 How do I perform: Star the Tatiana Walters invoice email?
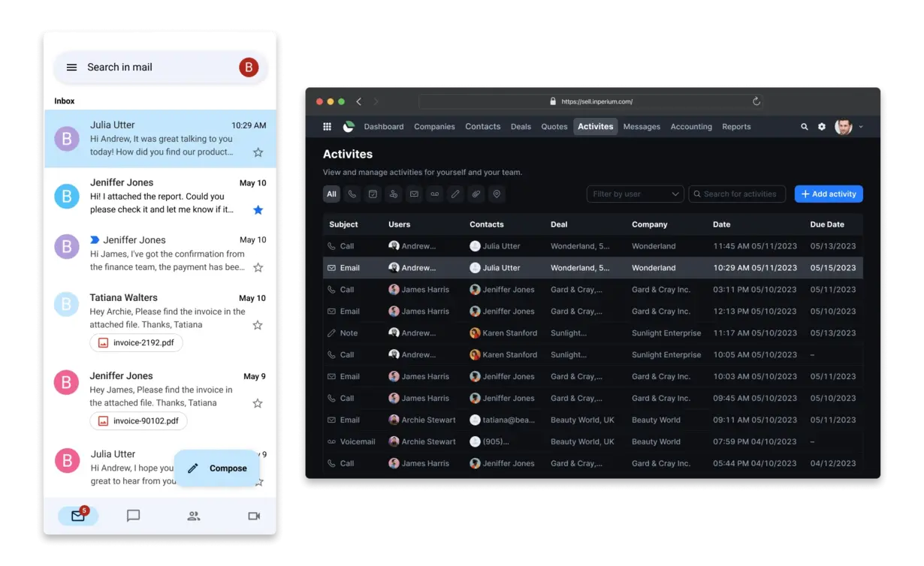(258, 325)
